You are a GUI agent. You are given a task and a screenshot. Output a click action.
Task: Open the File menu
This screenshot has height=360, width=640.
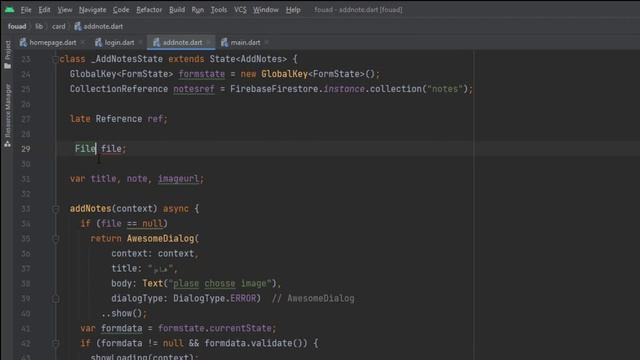(26, 9)
